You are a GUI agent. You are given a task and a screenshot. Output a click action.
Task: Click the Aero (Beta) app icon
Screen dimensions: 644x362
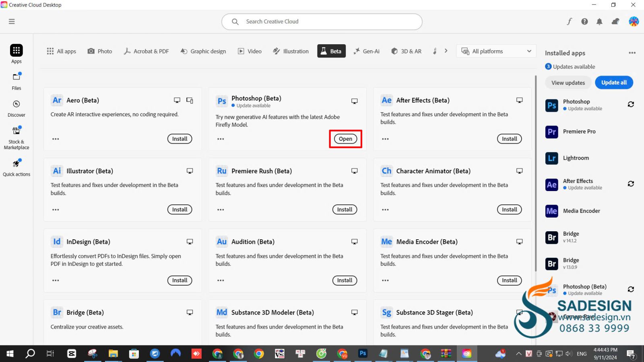click(57, 100)
